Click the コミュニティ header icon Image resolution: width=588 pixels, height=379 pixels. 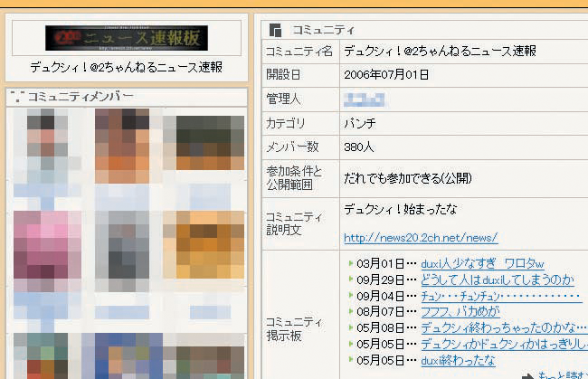[x=275, y=30]
